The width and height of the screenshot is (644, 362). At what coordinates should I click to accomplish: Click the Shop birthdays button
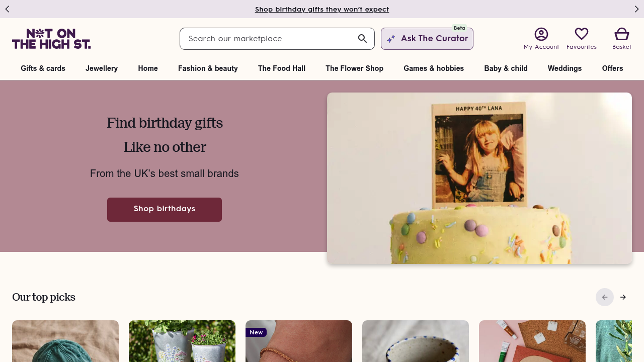pos(164,209)
